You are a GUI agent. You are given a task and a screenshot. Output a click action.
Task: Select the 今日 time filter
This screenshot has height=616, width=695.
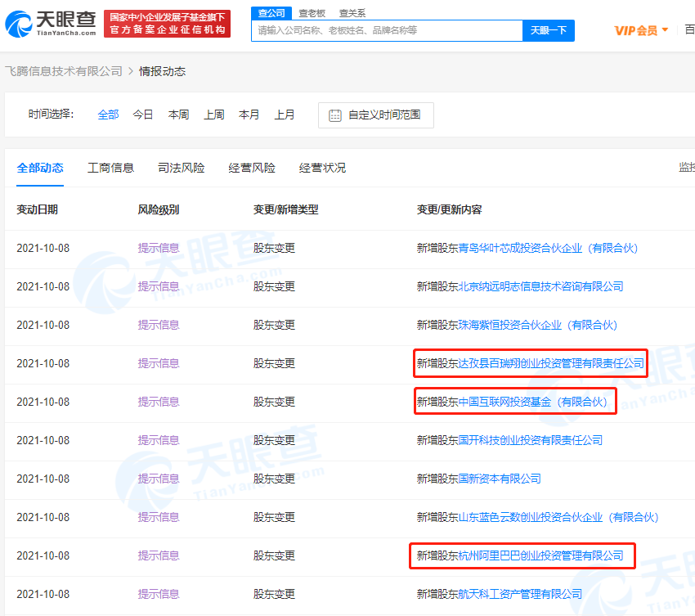(x=143, y=115)
